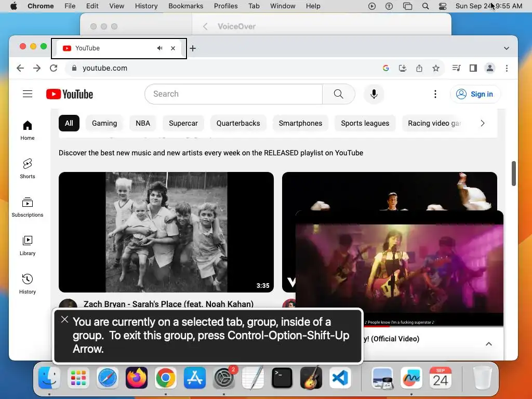532x399 pixels.
Task: Reload the YouTube page
Action: point(54,68)
